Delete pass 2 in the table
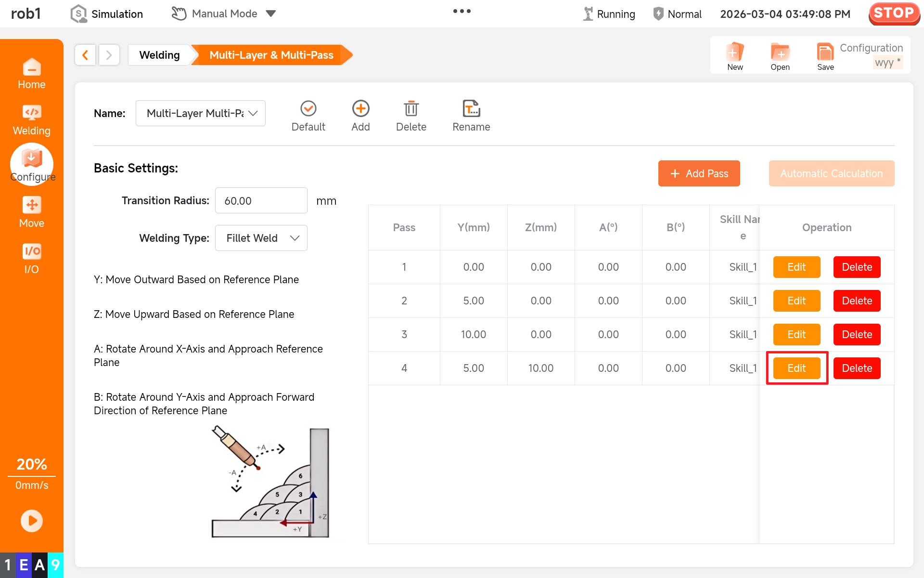This screenshot has width=924, height=578. click(857, 301)
